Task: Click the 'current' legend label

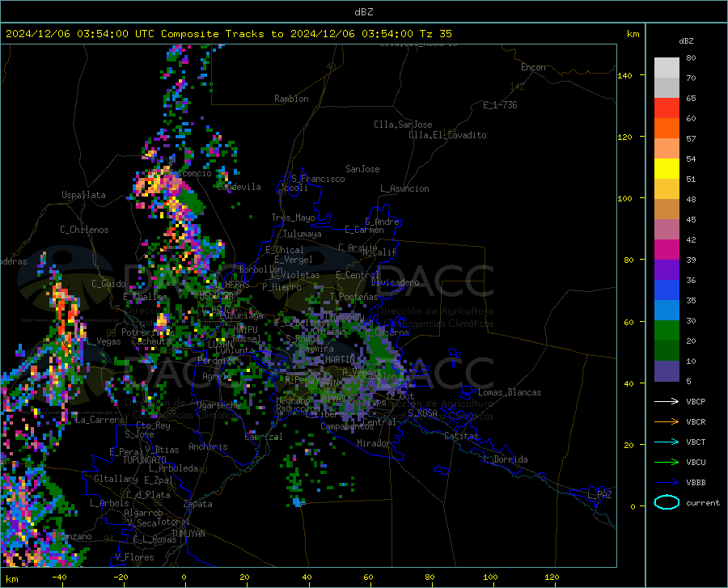Action: tap(703, 502)
